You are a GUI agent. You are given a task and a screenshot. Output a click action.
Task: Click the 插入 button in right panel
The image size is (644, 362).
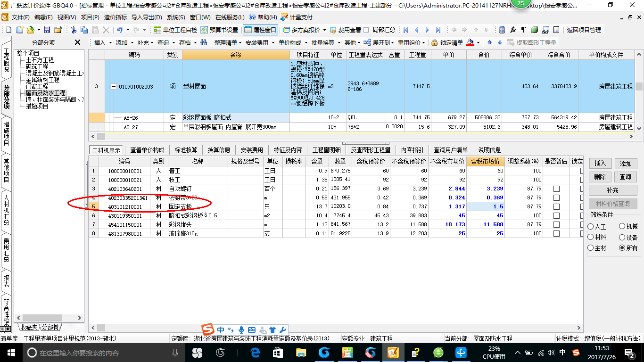[600, 164]
